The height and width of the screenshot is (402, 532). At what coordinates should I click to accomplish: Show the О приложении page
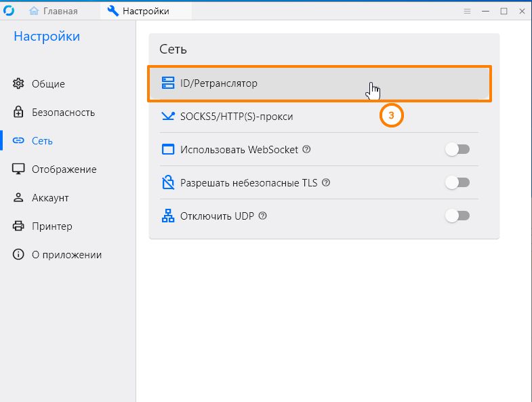(68, 255)
